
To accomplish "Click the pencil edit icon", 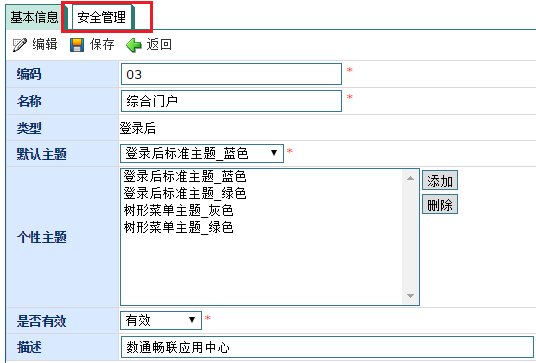I will [19, 45].
